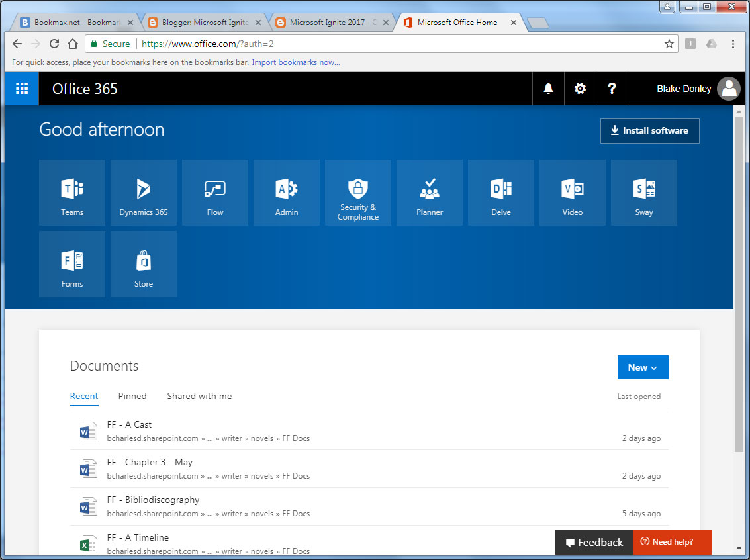Image resolution: width=750 pixels, height=560 pixels.
Task: Click the Feedback button
Action: coord(594,542)
